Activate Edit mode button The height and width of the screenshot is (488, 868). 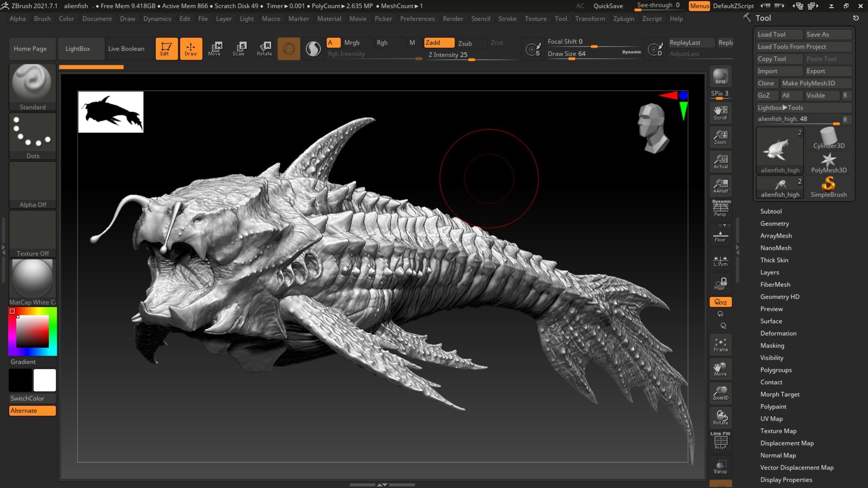point(166,49)
